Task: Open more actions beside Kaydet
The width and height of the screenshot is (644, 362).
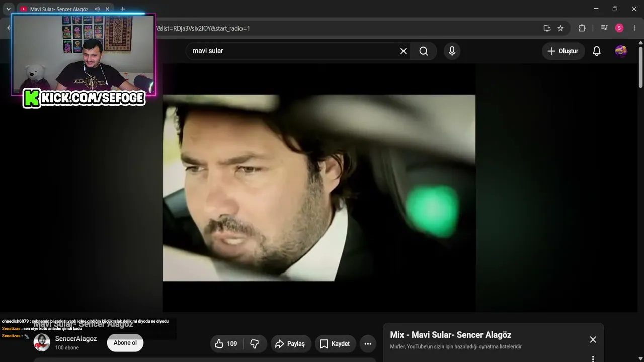Action: pyautogui.click(x=368, y=344)
